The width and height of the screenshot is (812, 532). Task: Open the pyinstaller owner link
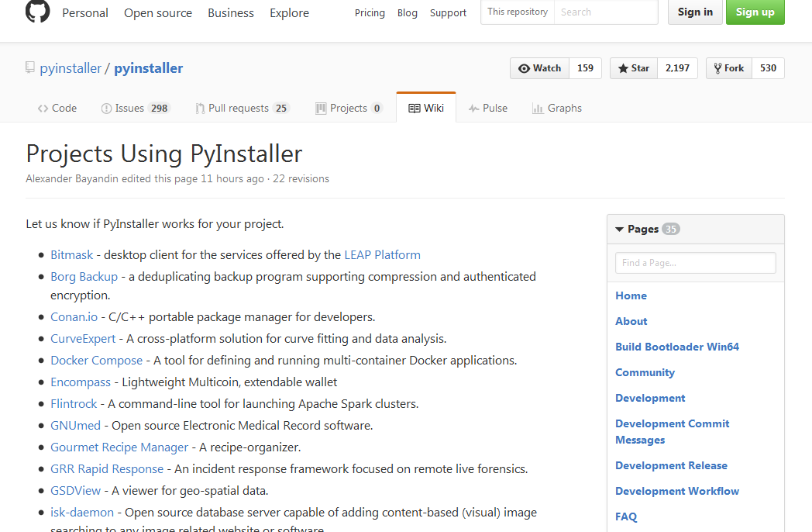click(x=71, y=68)
